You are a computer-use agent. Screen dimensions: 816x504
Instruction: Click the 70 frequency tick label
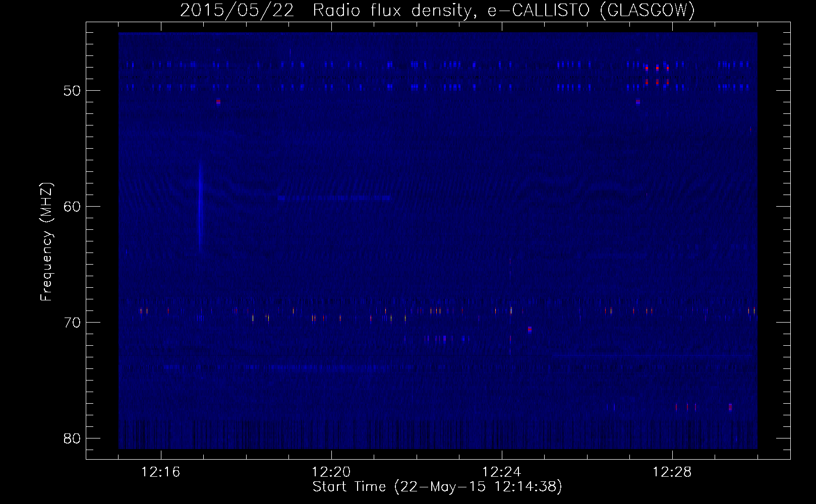pyautogui.click(x=72, y=323)
